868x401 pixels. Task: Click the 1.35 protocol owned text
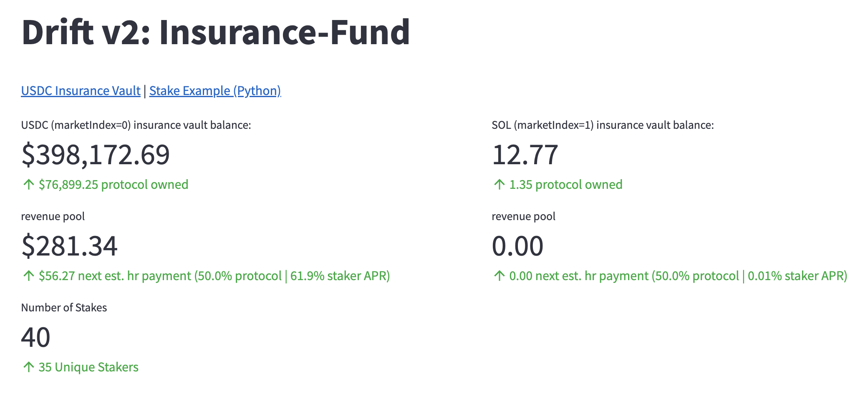click(x=566, y=185)
